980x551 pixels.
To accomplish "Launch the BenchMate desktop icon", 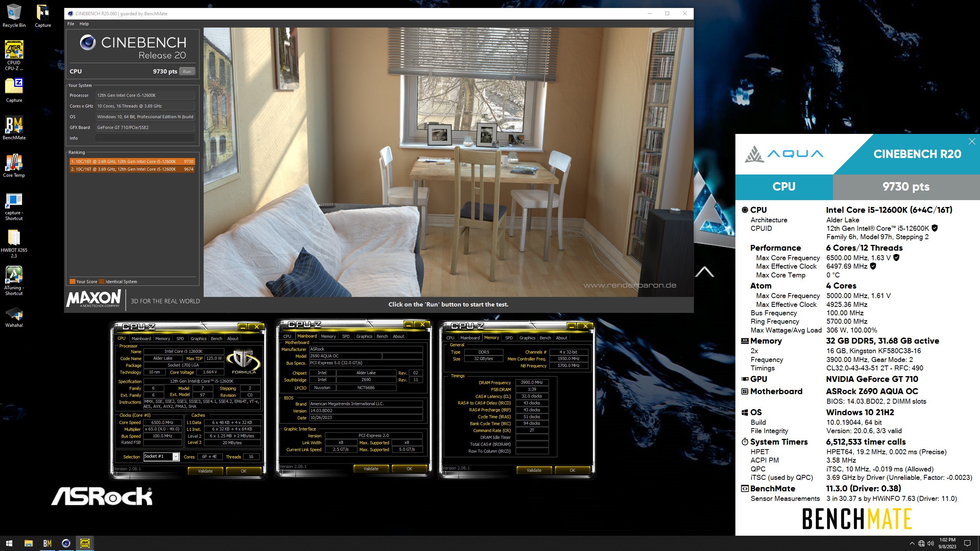I will coord(14,128).
